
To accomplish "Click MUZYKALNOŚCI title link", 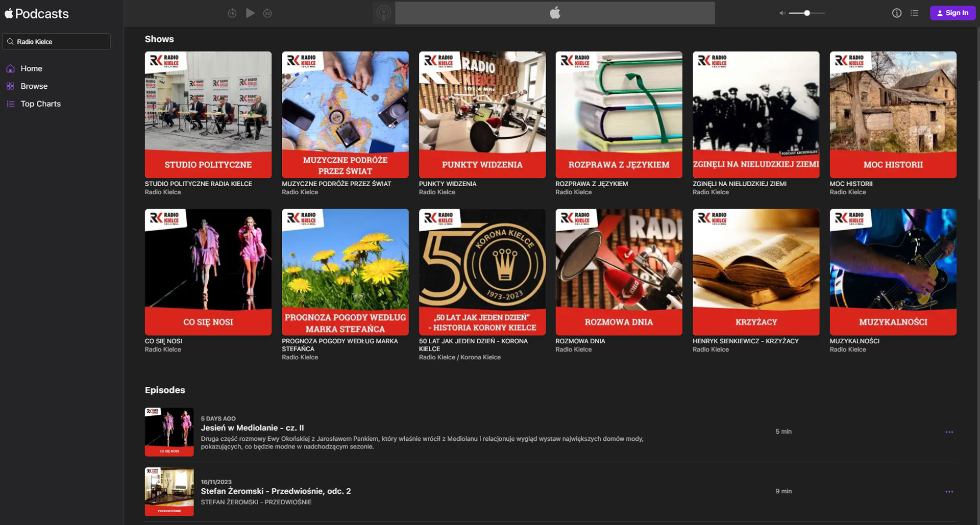I will click(x=855, y=341).
